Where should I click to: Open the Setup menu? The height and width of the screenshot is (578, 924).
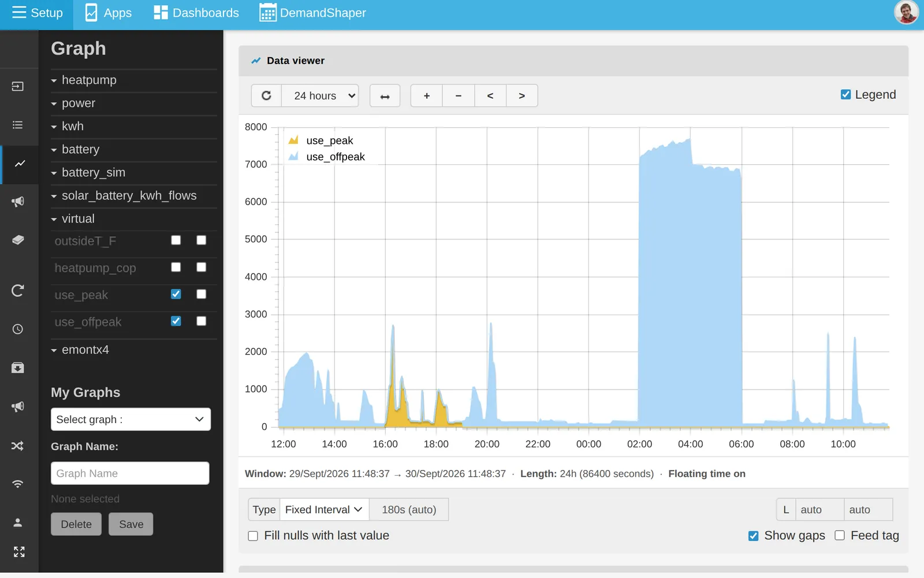pos(37,13)
